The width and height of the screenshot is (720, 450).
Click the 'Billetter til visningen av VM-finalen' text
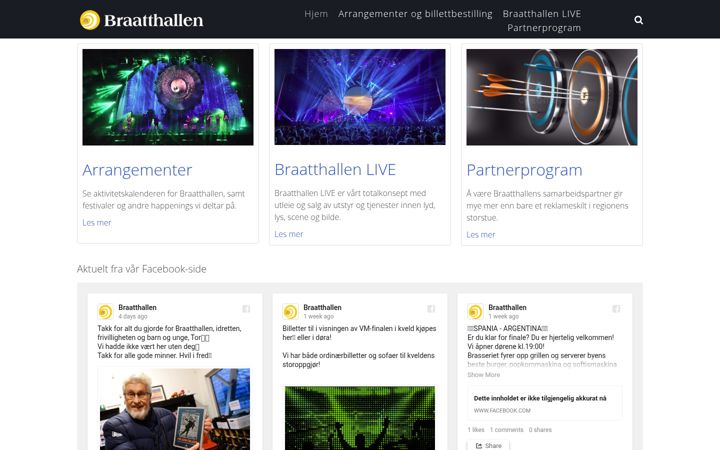coord(359,346)
